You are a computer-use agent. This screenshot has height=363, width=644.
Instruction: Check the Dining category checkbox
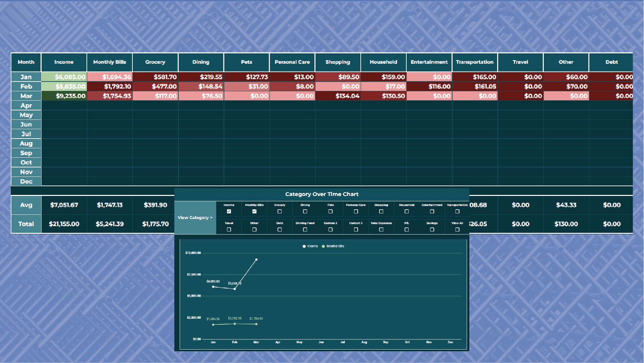click(305, 211)
